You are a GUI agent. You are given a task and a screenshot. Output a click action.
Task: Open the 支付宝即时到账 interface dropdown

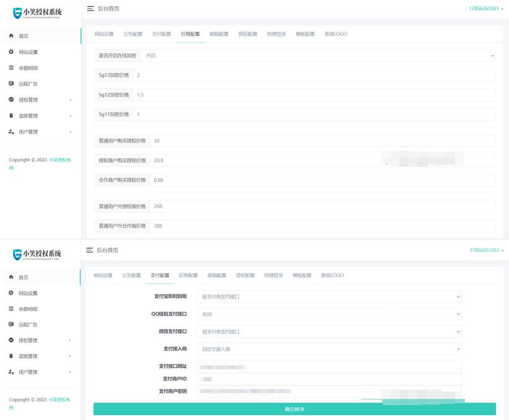pos(329,297)
